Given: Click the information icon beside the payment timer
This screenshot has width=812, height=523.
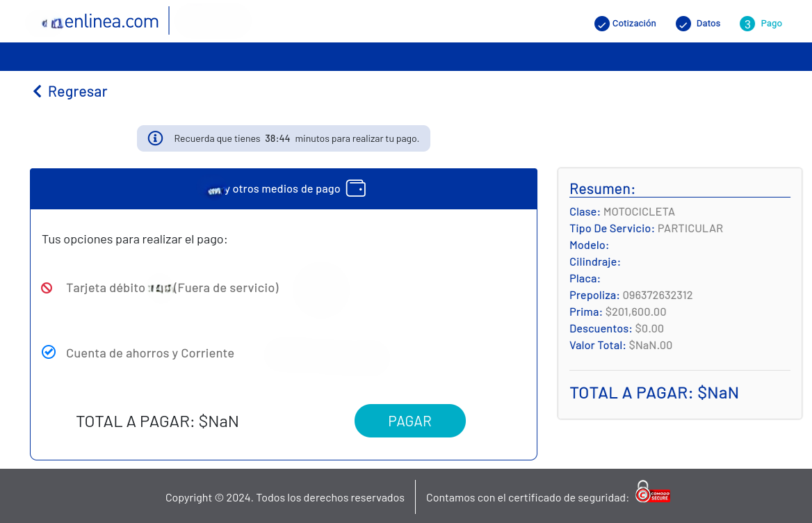Looking at the screenshot, I should pyautogui.click(x=155, y=138).
